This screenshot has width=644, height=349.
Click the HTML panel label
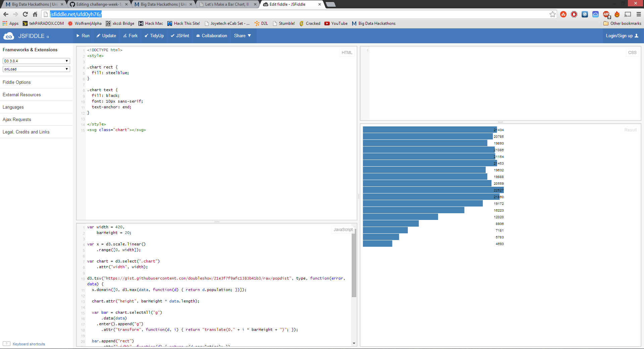click(347, 53)
